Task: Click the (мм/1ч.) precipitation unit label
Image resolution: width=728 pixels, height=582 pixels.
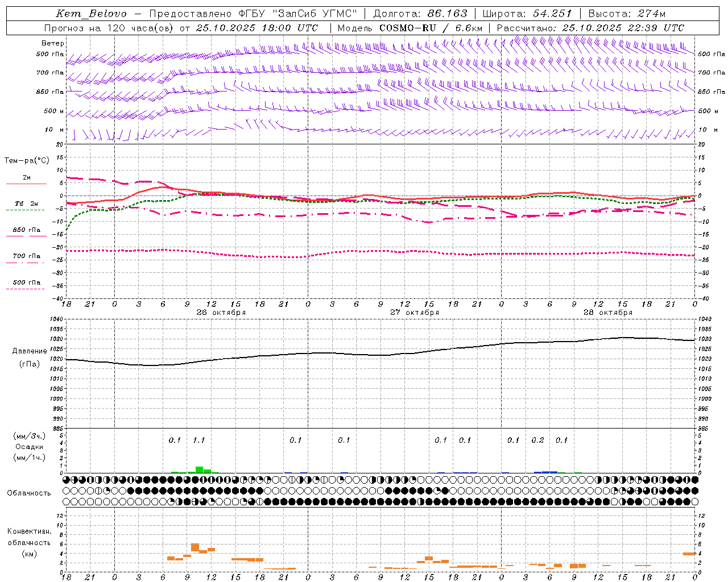Action: coord(29,458)
